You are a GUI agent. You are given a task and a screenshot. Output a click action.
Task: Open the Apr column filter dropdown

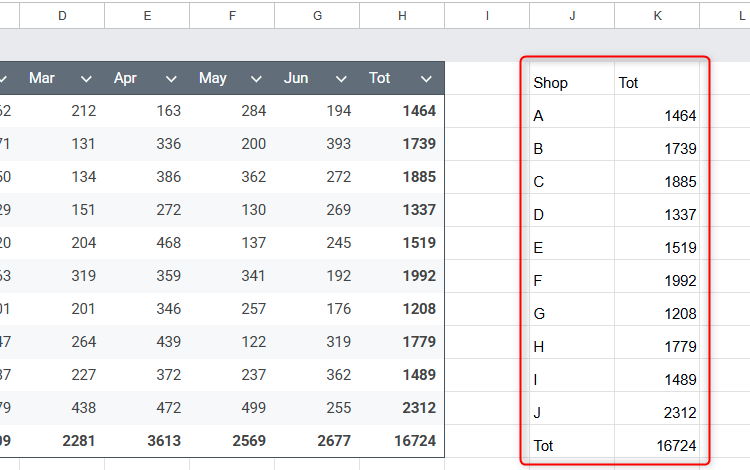[x=171, y=78]
